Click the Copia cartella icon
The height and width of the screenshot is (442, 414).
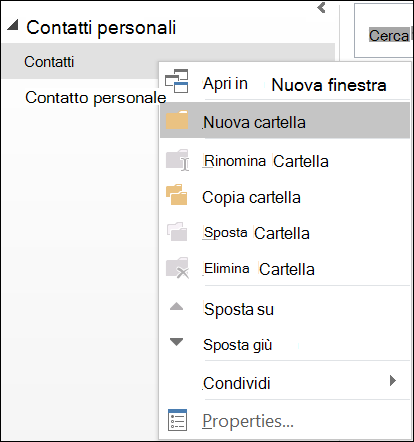coord(177,195)
